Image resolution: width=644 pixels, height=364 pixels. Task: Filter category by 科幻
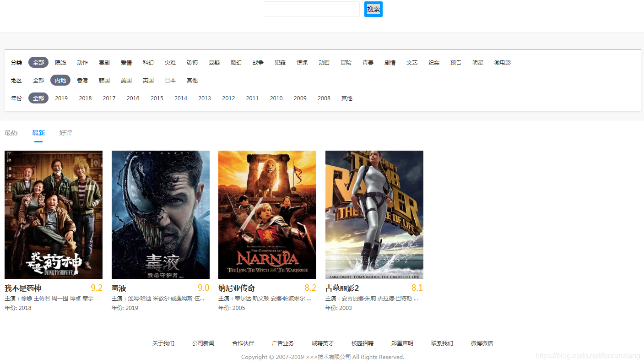148,62
